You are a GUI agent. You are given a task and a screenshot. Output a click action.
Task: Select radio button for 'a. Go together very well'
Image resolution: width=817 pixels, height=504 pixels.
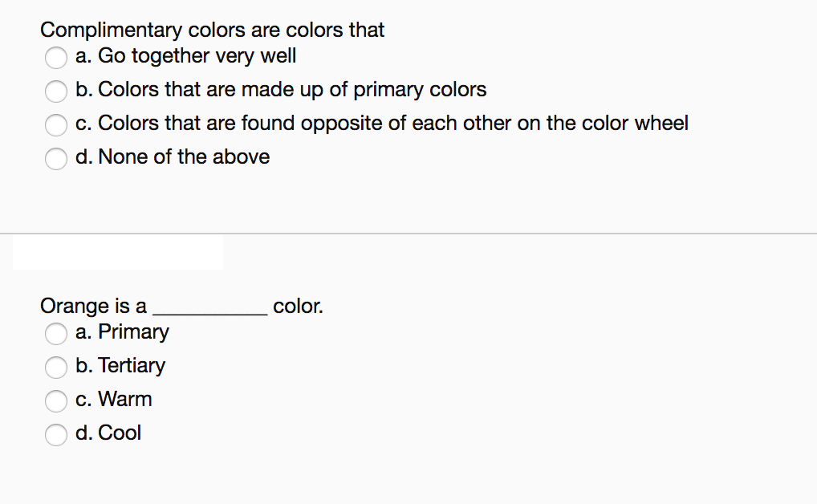point(55,57)
